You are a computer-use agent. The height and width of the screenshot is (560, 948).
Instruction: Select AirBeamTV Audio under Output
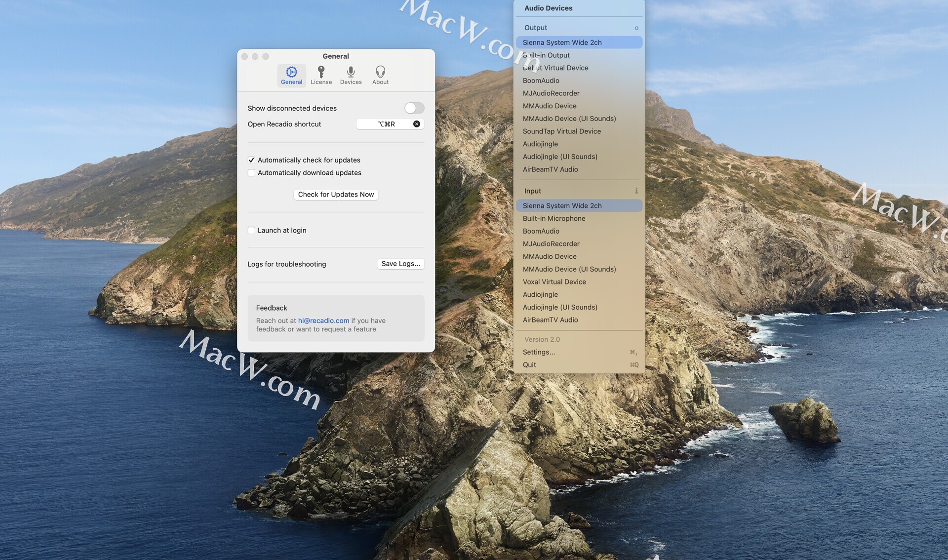tap(550, 169)
